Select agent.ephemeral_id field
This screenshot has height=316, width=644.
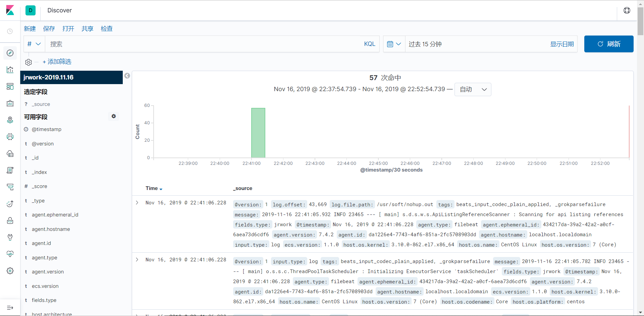(55, 215)
